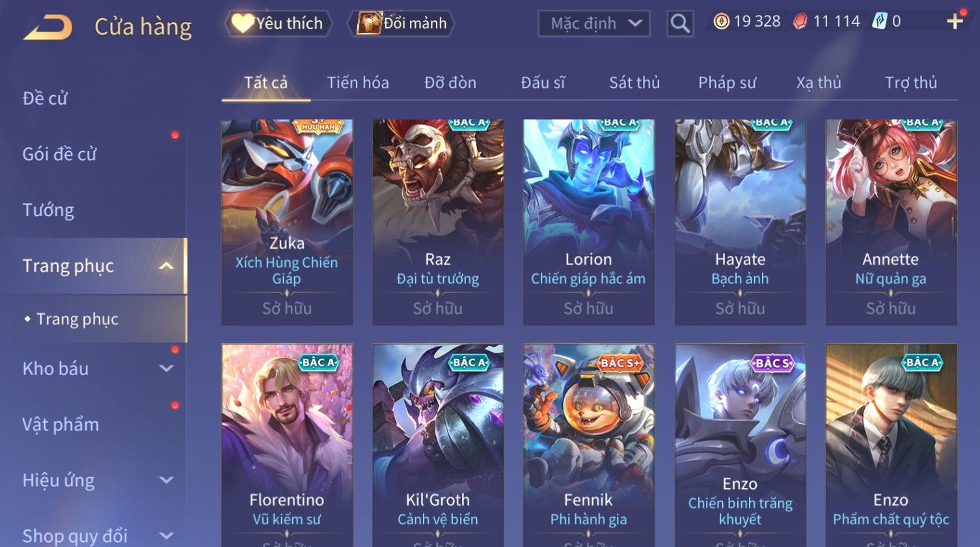The width and height of the screenshot is (980, 547).
Task: Open the Zuka Xích Hùng Chiến Giáp skin card
Action: tap(287, 222)
